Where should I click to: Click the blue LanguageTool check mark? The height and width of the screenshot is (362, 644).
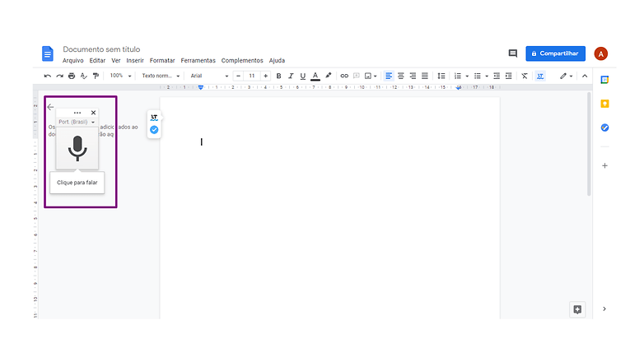(x=154, y=130)
